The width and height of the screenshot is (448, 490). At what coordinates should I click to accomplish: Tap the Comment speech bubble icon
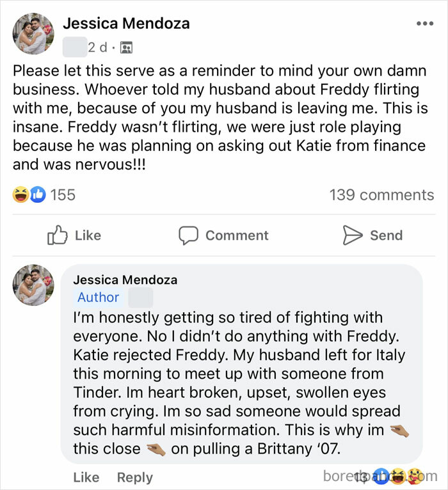tap(188, 235)
